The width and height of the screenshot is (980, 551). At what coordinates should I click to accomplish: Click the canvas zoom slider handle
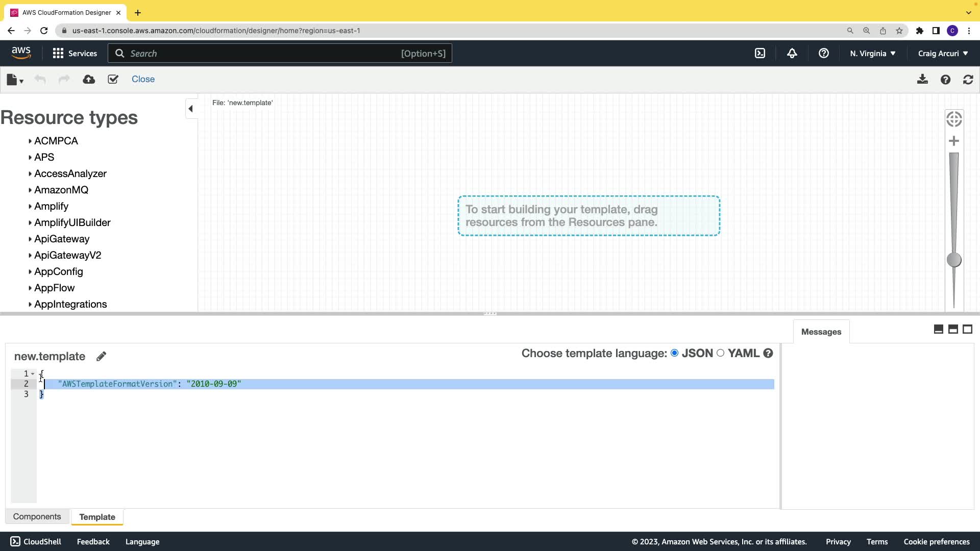click(953, 260)
